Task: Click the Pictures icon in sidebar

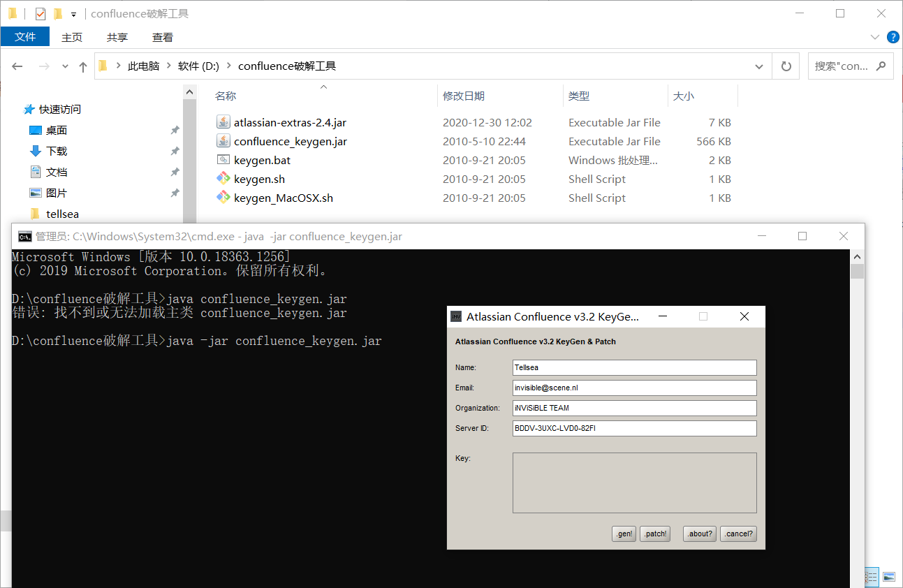Action: 36,193
